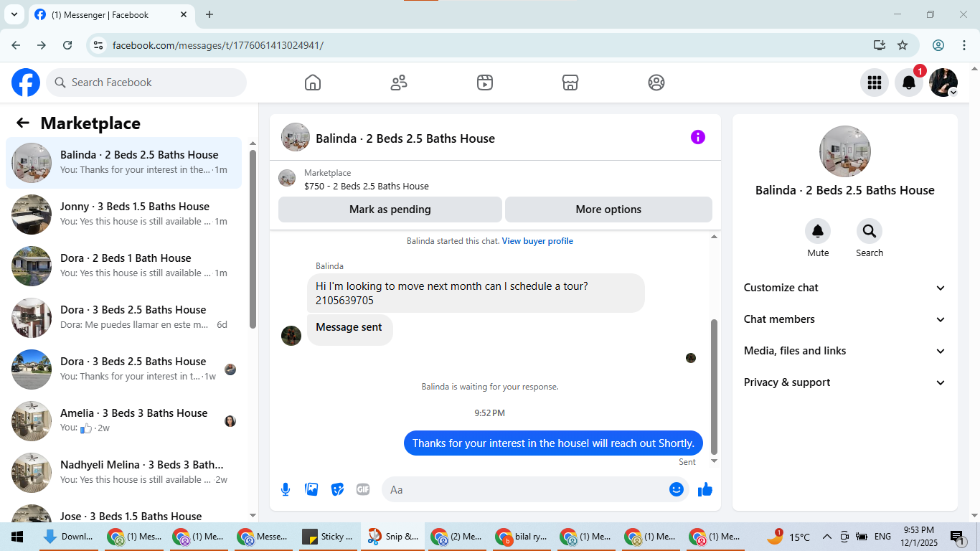Open the Facebook logo home link

26,83
